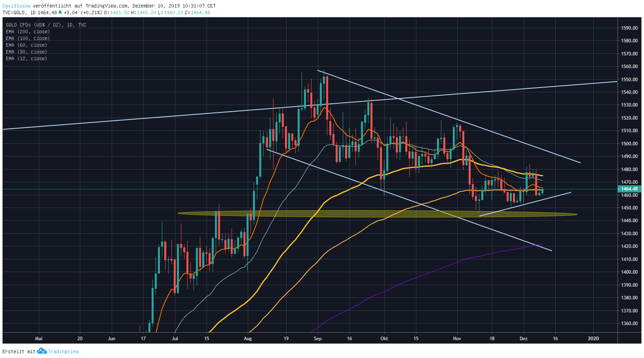
Task: Click the 1520.00 price axis label
Action: [629, 118]
